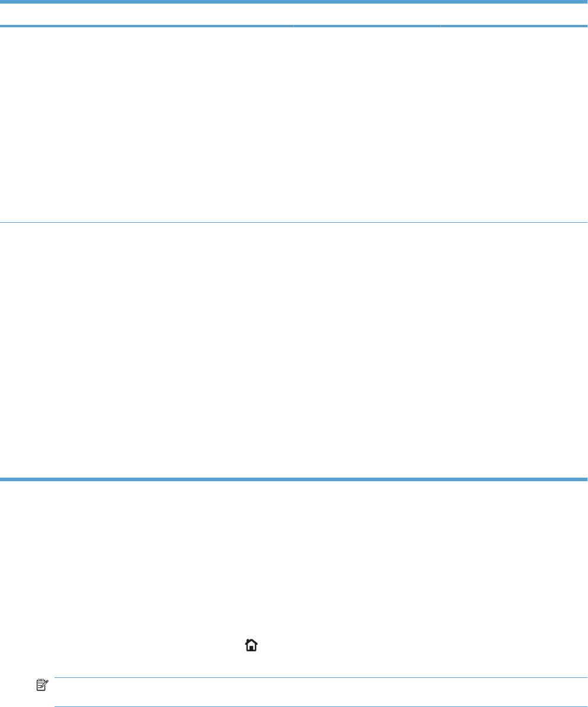Screen dimensions: 588x707
Task: Click the empty note box beside note icon
Action: [x=321, y=692]
